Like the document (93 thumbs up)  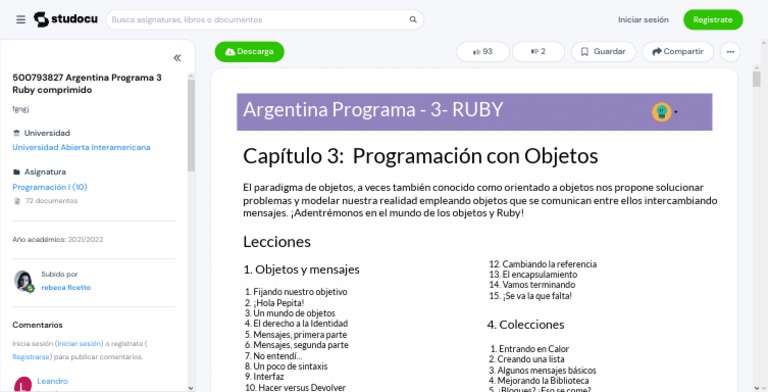483,51
